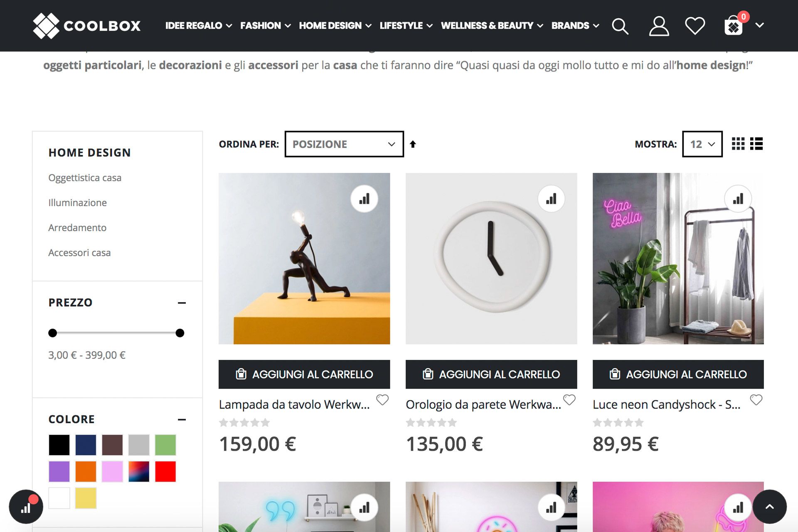Add the wall clock to cart

491,374
